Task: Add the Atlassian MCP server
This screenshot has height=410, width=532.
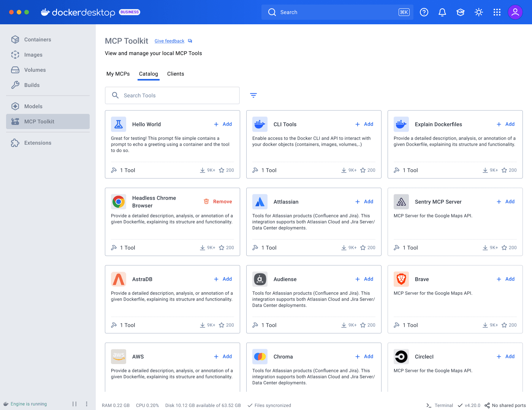Action: click(x=364, y=202)
